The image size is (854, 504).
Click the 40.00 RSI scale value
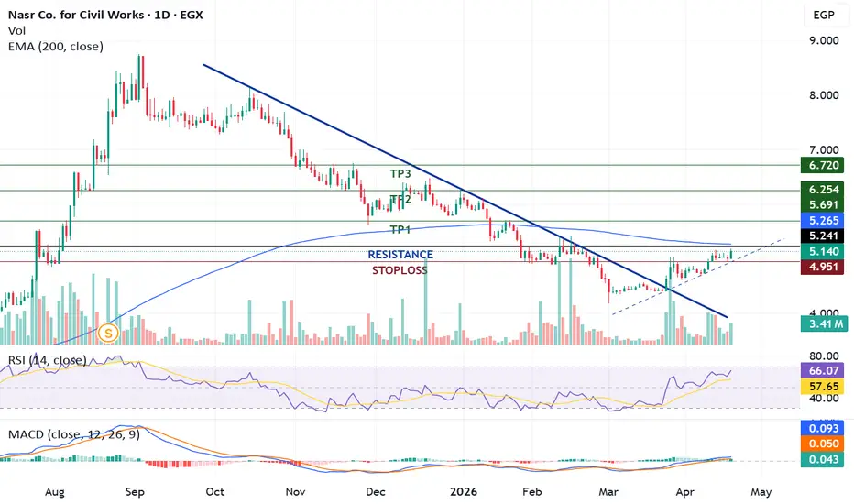pyautogui.click(x=824, y=398)
